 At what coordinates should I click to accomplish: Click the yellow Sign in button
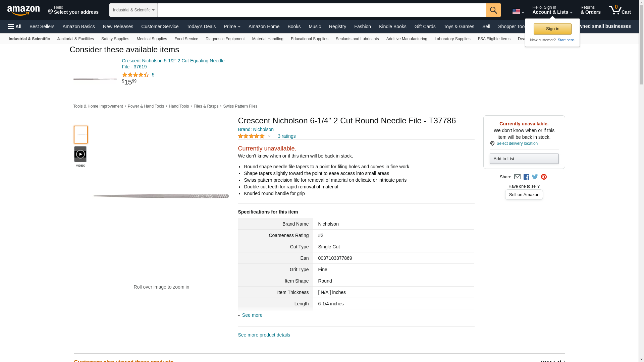(x=552, y=29)
